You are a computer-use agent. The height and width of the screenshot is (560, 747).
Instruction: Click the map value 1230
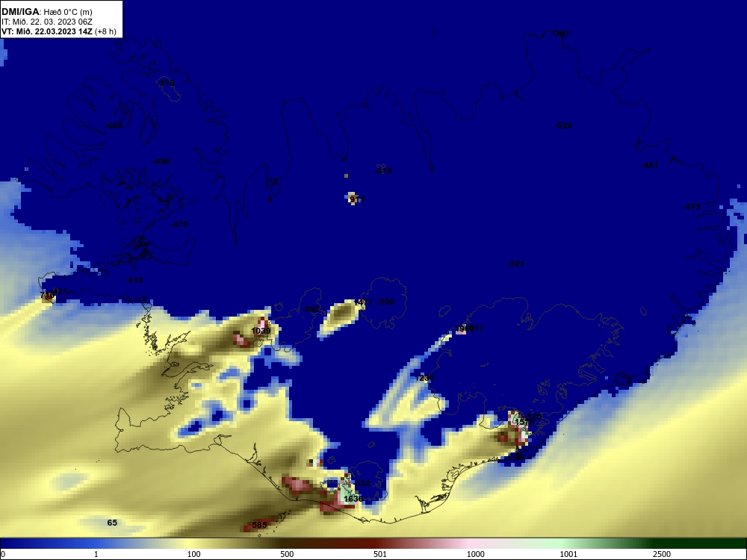[x=424, y=378]
